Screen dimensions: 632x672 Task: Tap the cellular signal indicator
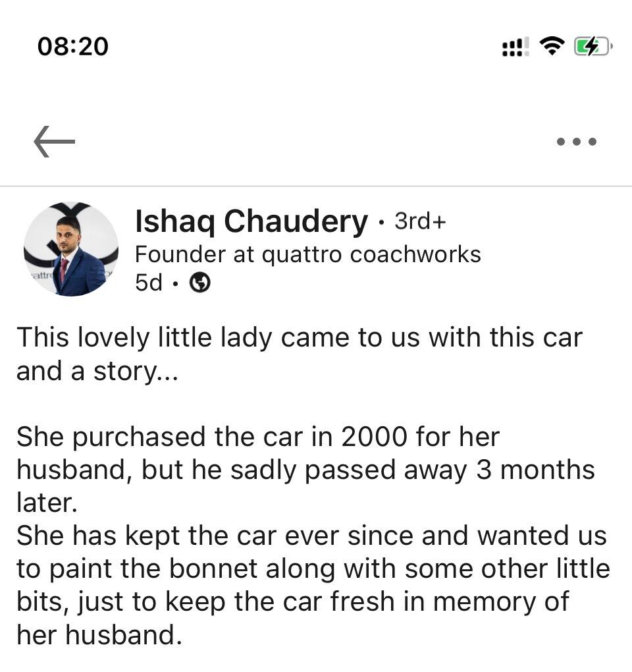(x=515, y=47)
